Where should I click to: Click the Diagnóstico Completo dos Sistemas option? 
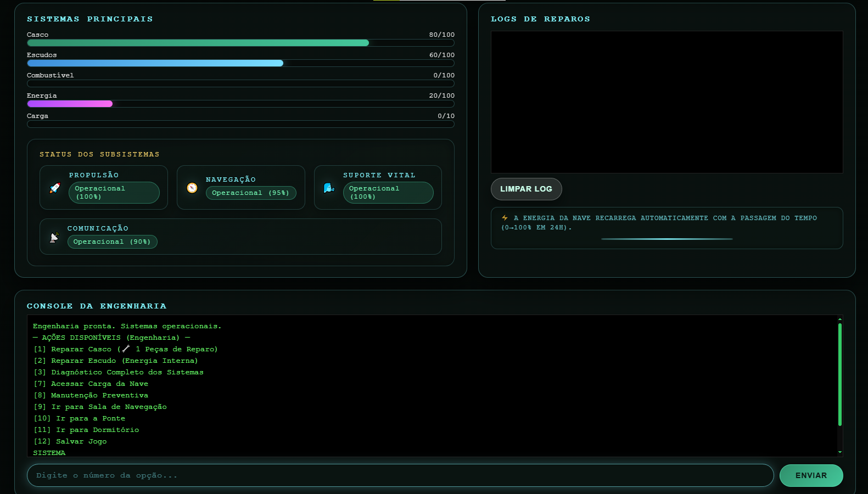click(x=127, y=372)
